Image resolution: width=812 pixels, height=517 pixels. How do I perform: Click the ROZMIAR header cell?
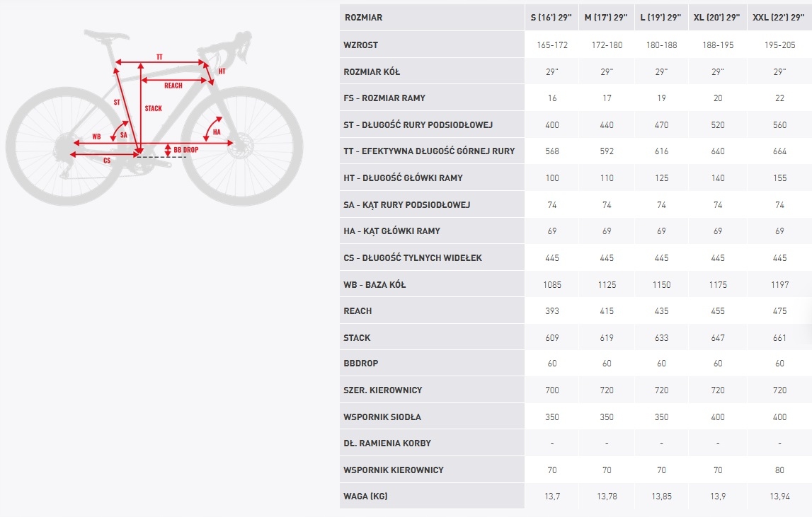click(x=362, y=17)
